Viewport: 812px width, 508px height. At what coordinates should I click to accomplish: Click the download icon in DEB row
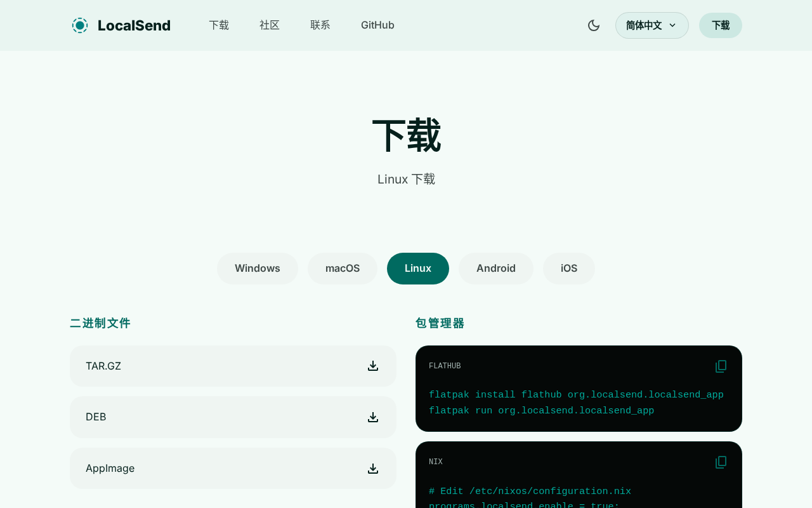coord(373,417)
